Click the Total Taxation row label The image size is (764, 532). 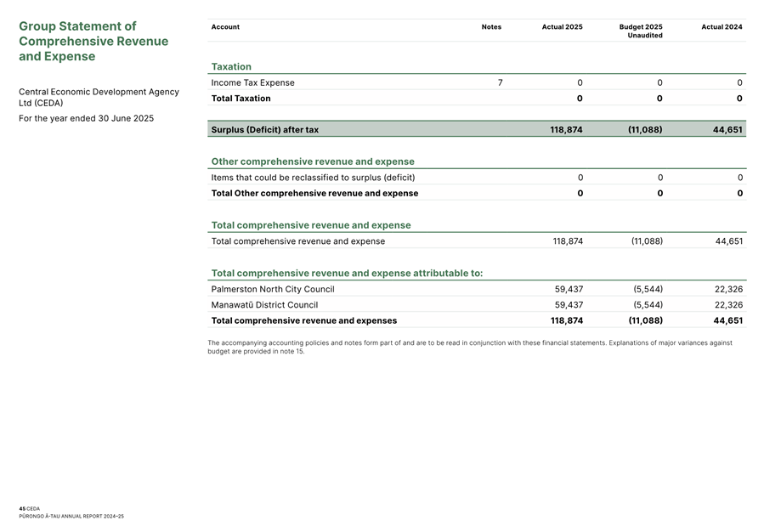241,99
